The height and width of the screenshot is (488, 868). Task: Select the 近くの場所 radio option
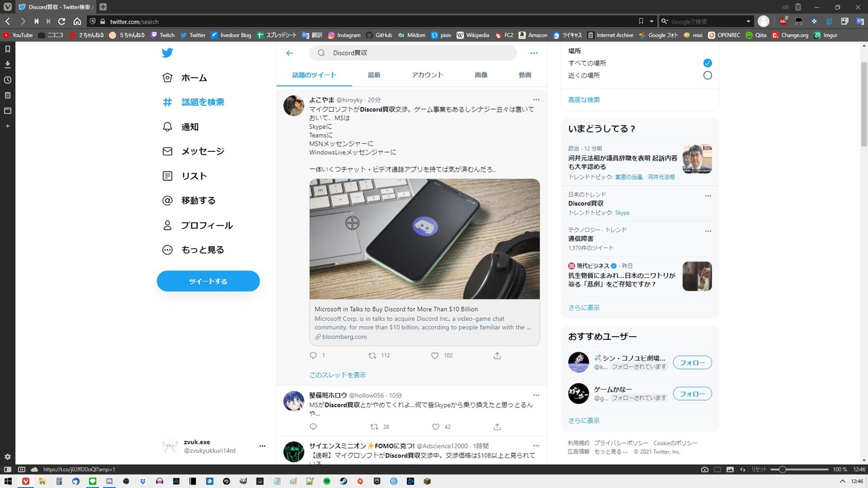(707, 75)
